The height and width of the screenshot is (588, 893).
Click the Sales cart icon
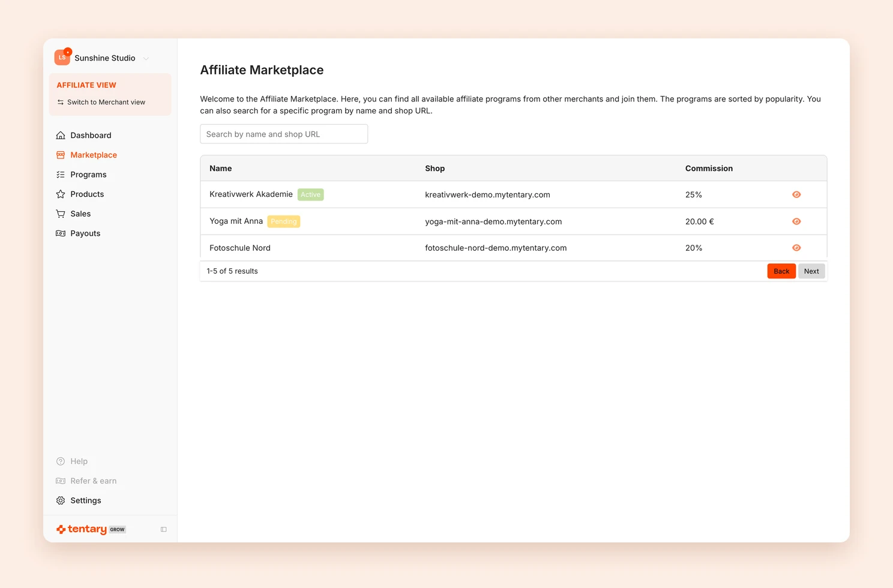tap(61, 214)
